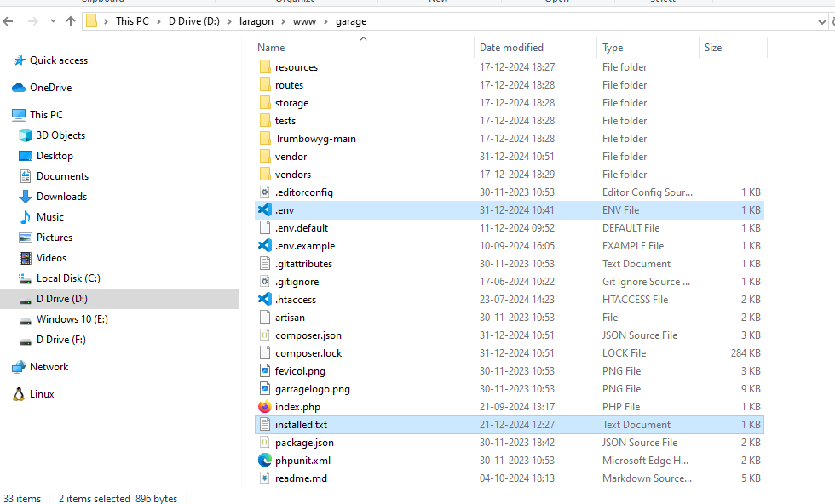Sort files by the Name column header
The image size is (835, 504).
pos(272,48)
